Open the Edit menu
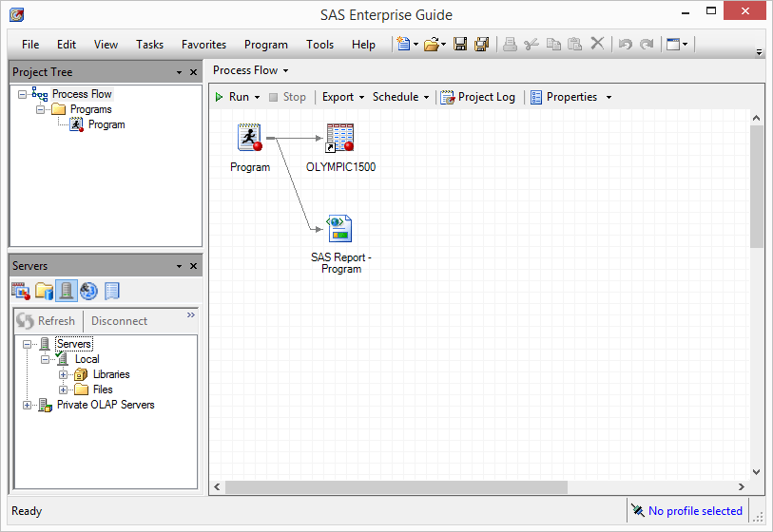The height and width of the screenshot is (532, 773). coord(66,45)
